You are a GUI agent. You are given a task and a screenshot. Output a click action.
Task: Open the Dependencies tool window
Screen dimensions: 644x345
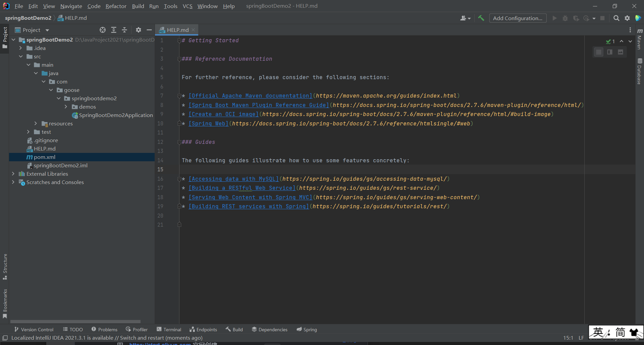coord(270,330)
